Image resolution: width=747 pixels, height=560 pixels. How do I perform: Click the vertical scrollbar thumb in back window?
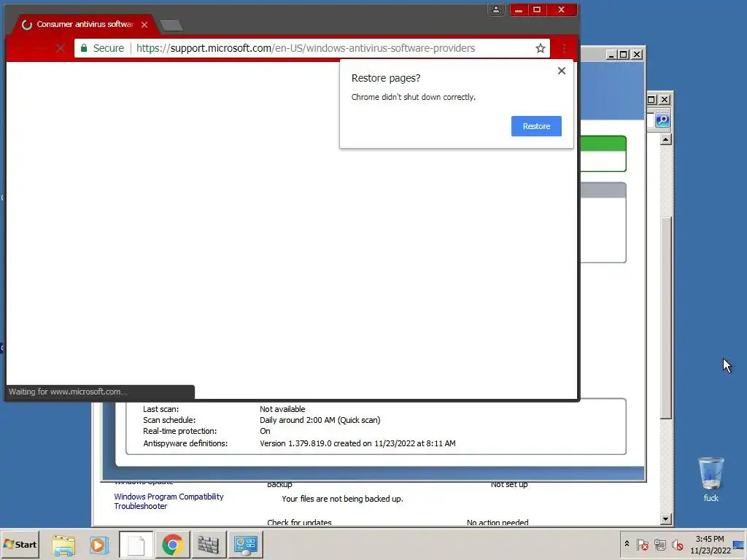coord(666,318)
